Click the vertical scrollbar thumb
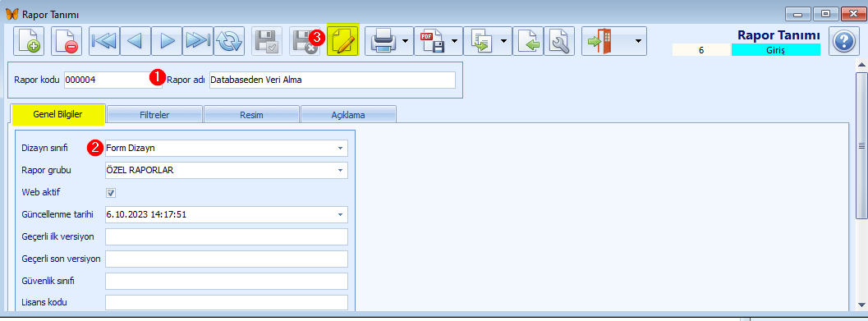868x321 pixels. coord(861,146)
